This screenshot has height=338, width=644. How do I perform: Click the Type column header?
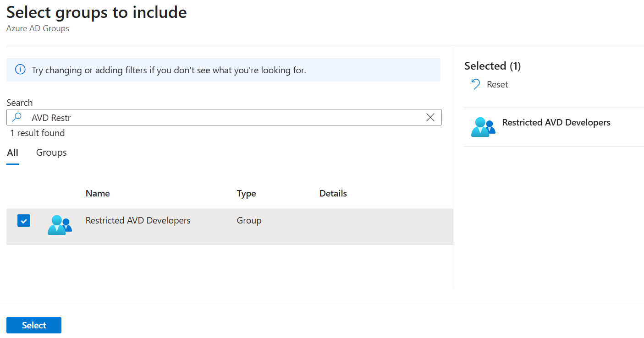(x=246, y=193)
